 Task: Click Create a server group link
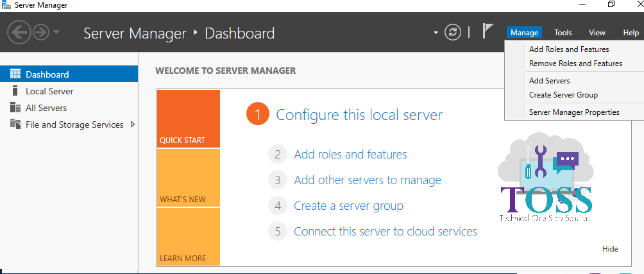point(349,205)
